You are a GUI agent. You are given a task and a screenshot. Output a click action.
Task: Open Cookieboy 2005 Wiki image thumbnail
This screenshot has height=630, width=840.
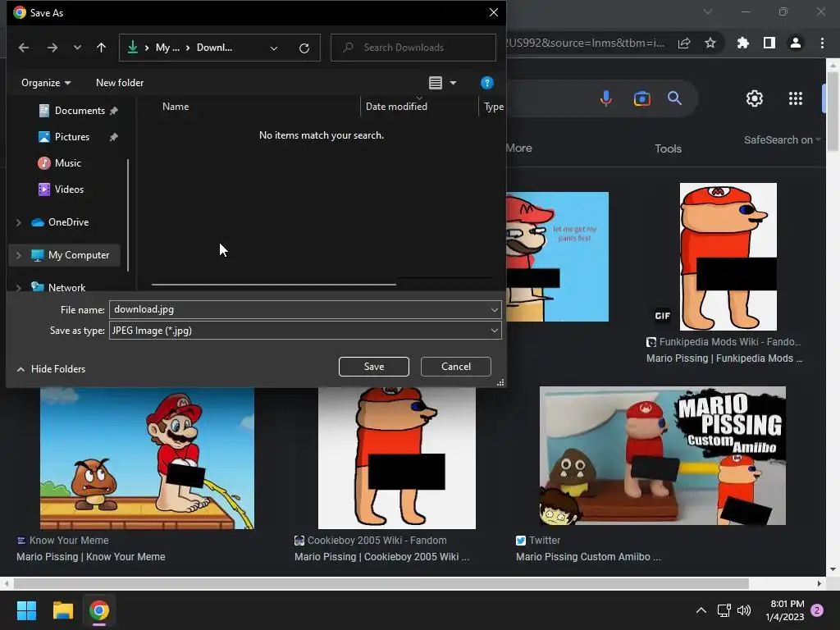pyautogui.click(x=396, y=458)
